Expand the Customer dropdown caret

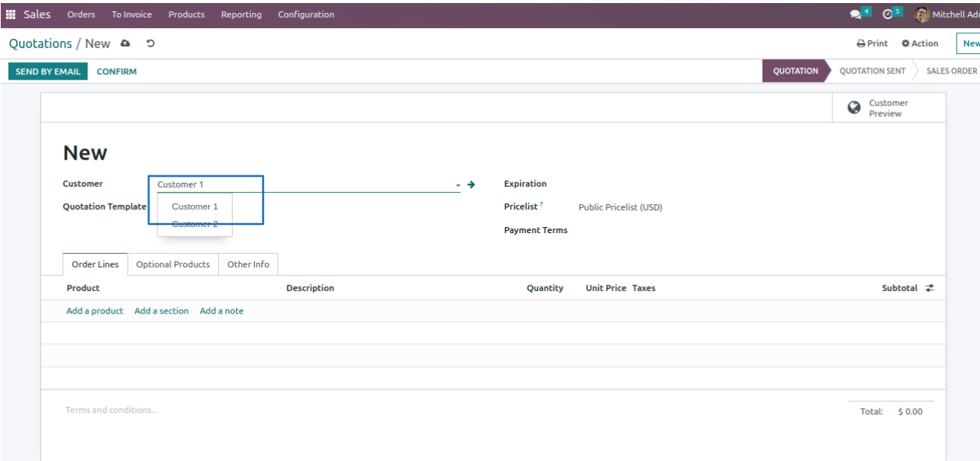(458, 185)
